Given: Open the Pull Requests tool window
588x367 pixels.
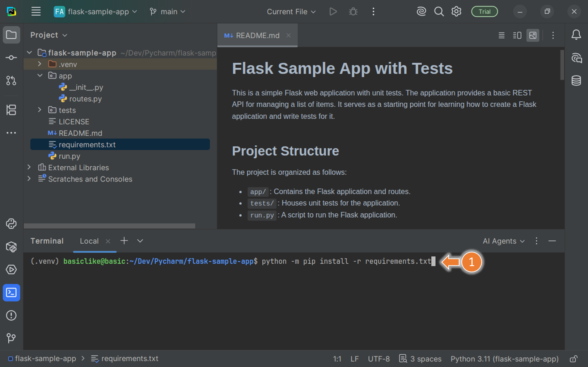Looking at the screenshot, I should pos(11,81).
